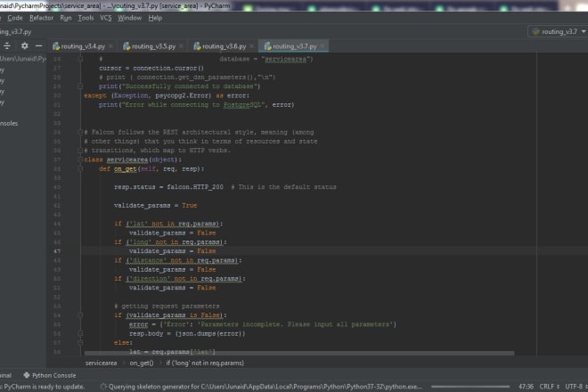The height and width of the screenshot is (392, 588).
Task: Click the lat = req.params['lat'] line
Action: click(x=172, y=352)
